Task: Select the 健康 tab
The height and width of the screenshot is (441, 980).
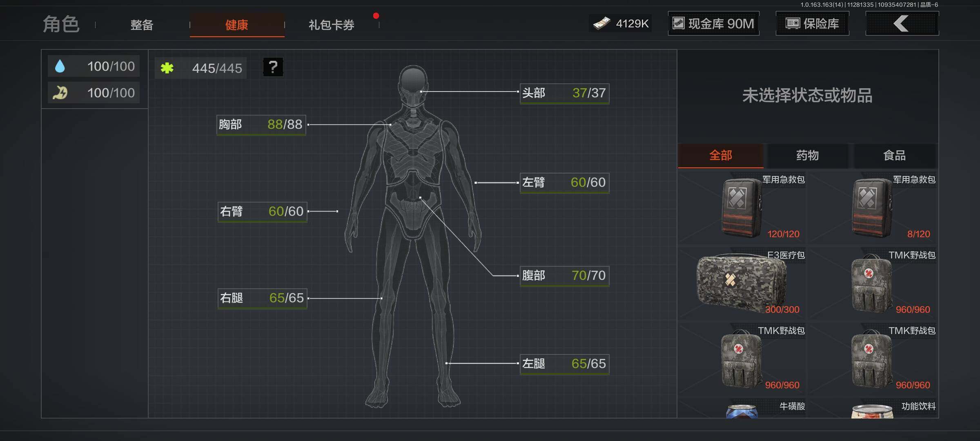Action: click(237, 25)
